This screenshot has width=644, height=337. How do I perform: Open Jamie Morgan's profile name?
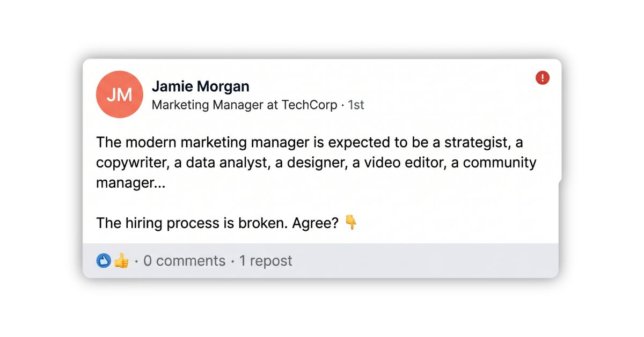click(x=200, y=86)
